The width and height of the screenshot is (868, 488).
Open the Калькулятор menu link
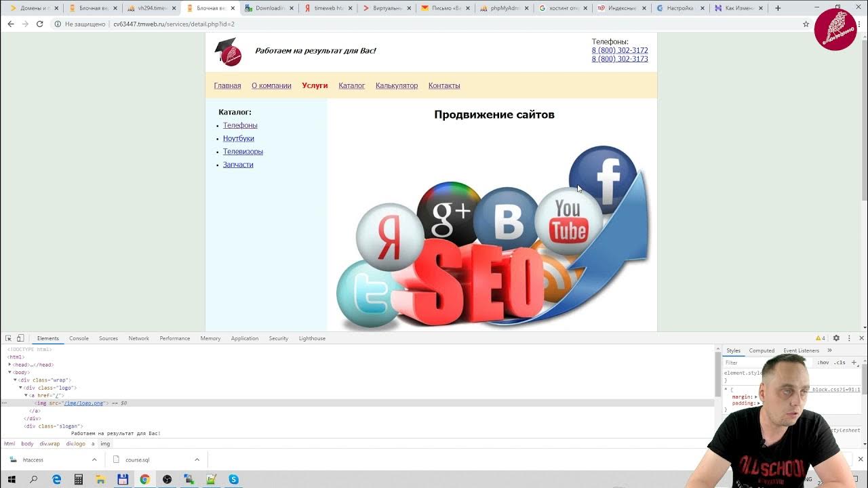coord(397,85)
